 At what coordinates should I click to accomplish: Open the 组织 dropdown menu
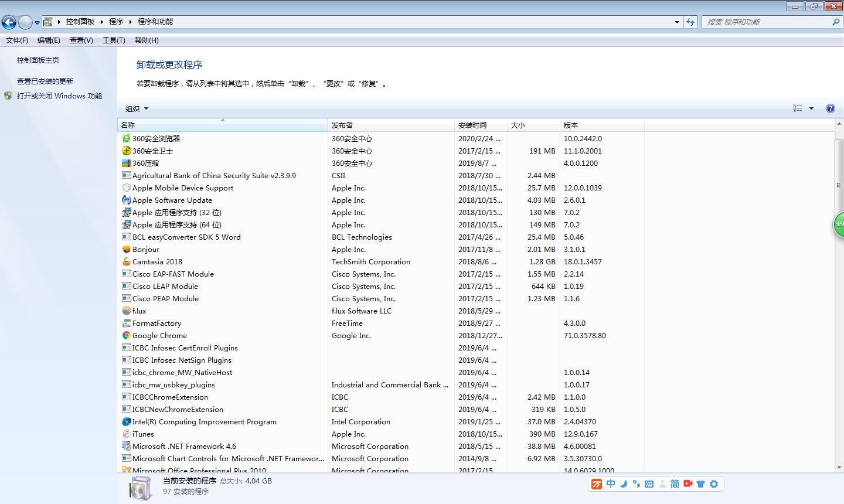(137, 108)
